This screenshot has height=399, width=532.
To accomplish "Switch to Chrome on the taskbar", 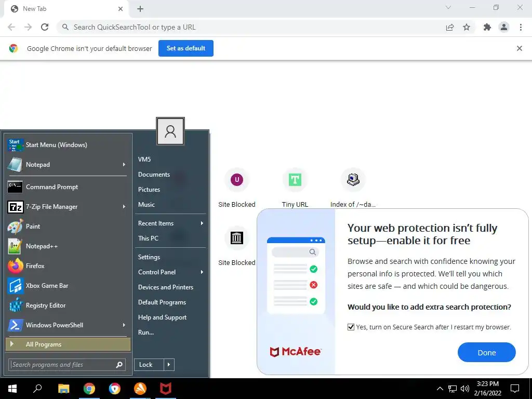I will [89, 389].
